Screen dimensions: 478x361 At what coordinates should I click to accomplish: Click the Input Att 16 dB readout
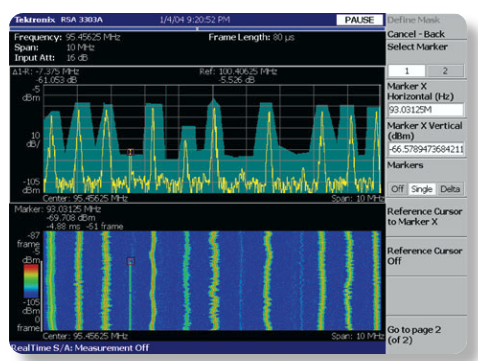tap(51, 58)
